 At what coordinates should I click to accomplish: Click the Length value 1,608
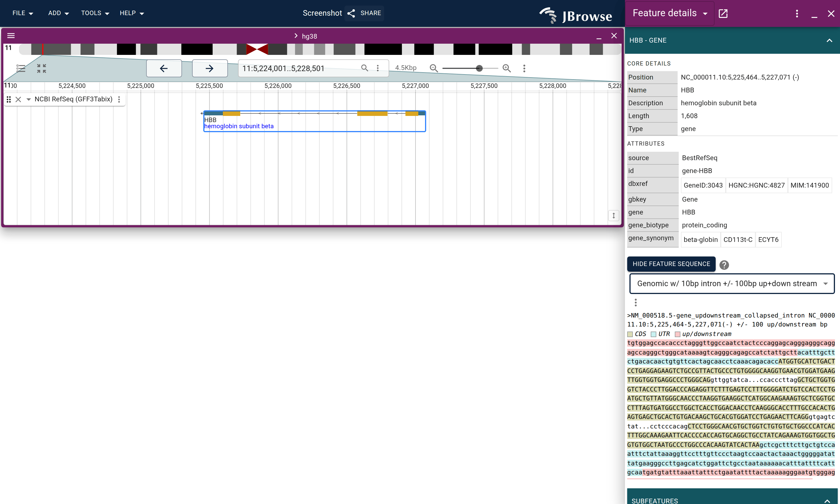coord(689,116)
